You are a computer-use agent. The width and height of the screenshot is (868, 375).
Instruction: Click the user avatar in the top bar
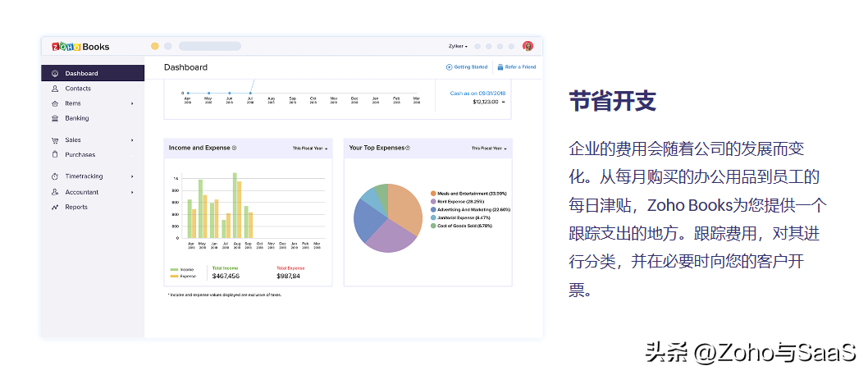528,46
